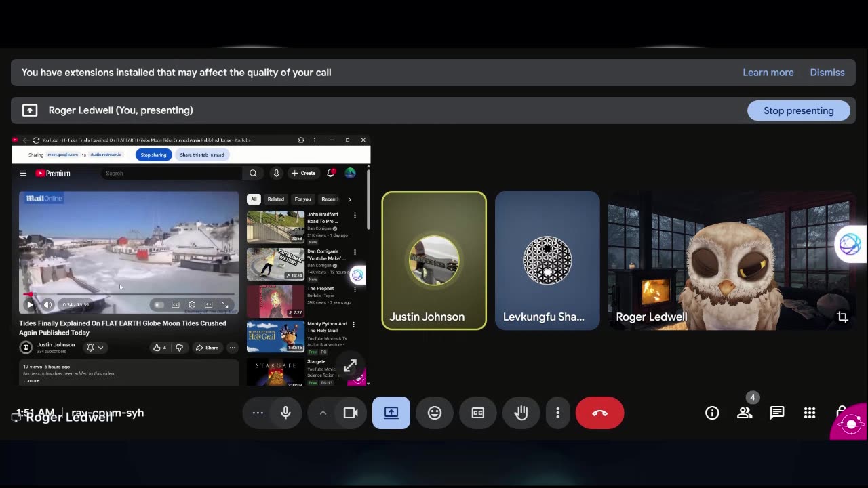Play the YouTube video
Image resolution: width=868 pixels, height=488 pixels.
30,305
